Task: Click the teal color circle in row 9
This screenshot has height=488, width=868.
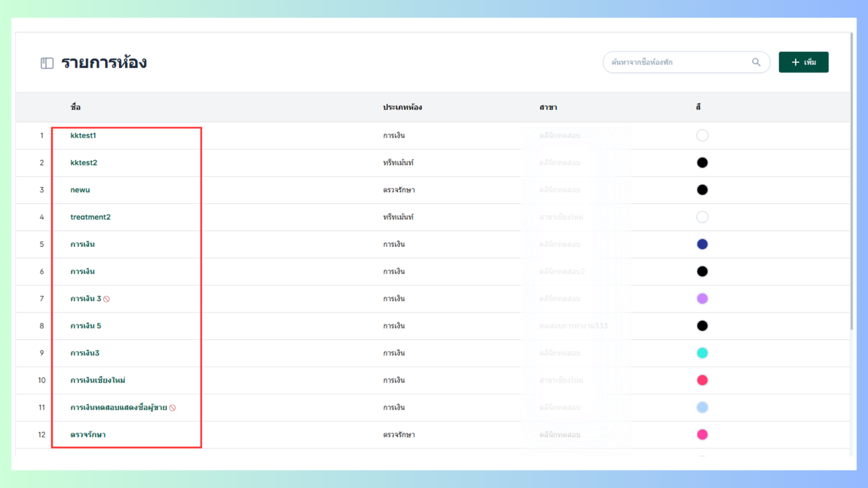Action: [702, 353]
